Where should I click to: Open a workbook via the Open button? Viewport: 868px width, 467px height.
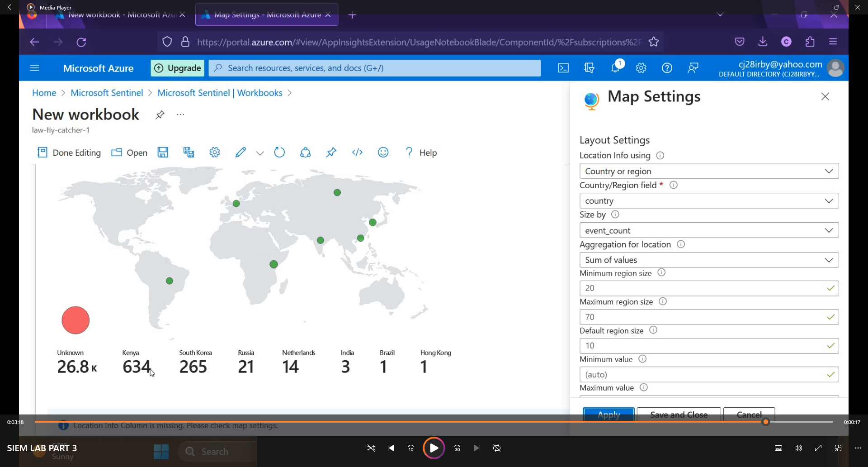[129, 152]
